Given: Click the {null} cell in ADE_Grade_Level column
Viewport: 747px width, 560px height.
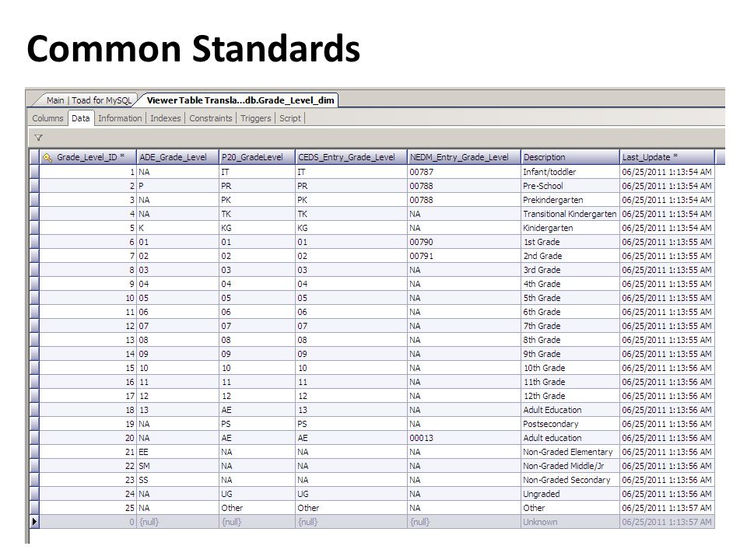Looking at the screenshot, I should click(177, 522).
